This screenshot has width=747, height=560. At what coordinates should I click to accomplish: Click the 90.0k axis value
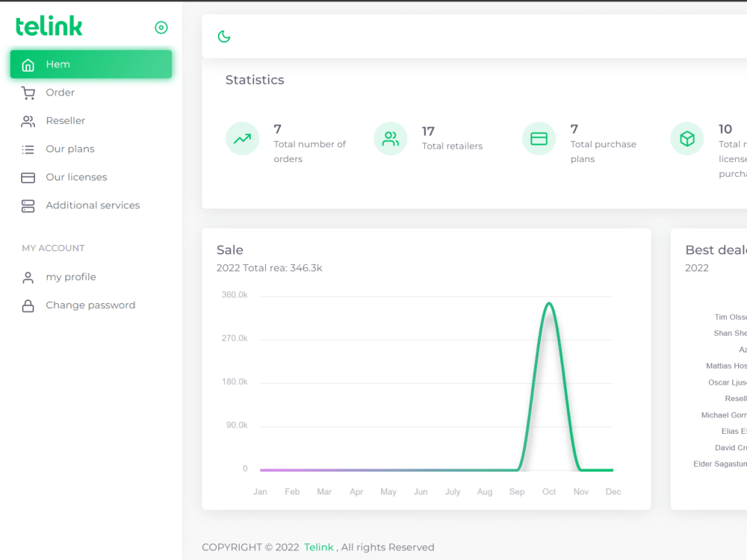coord(237,425)
